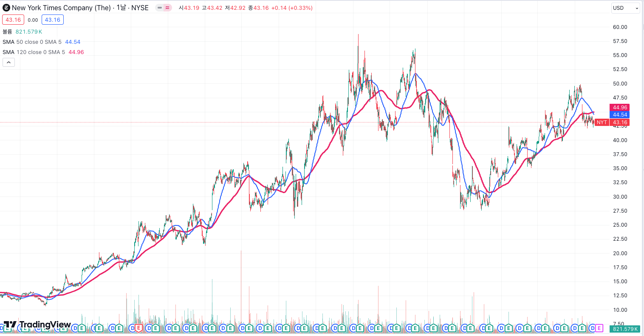Click the grey dash market status pill icon
644x336 pixels.
click(x=160, y=8)
